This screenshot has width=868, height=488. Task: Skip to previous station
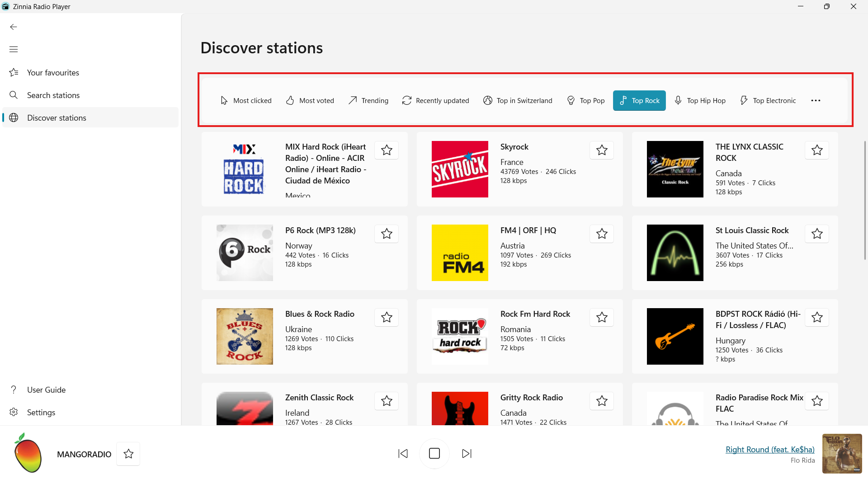(x=403, y=453)
